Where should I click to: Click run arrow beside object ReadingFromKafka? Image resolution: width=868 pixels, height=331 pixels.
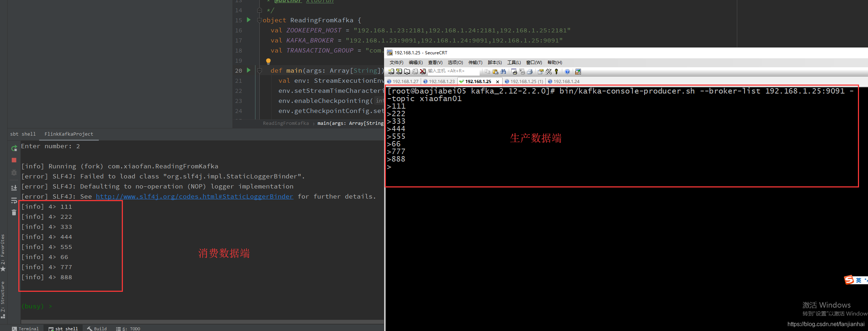click(x=249, y=20)
